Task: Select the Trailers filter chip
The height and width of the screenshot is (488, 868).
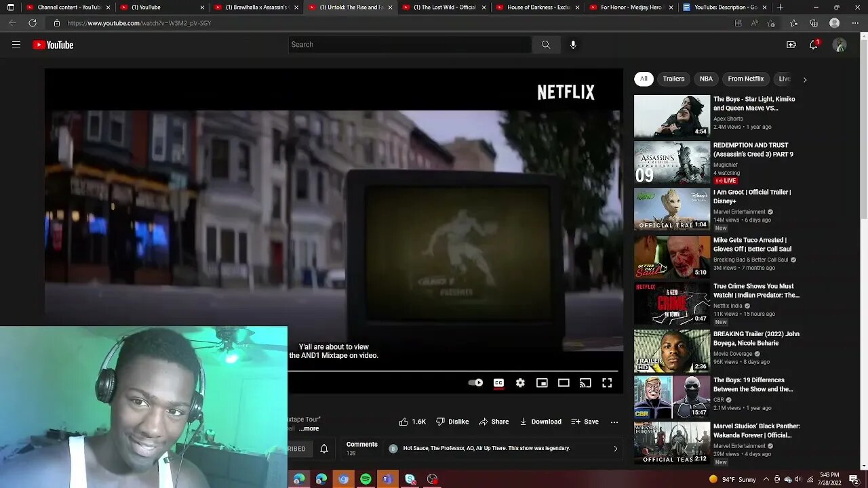Action: click(x=673, y=79)
